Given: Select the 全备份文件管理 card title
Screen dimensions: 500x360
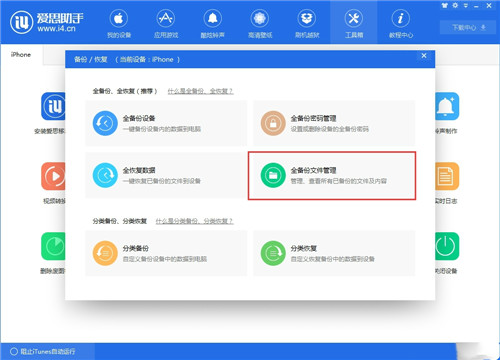Looking at the screenshot, I should coord(313,170).
